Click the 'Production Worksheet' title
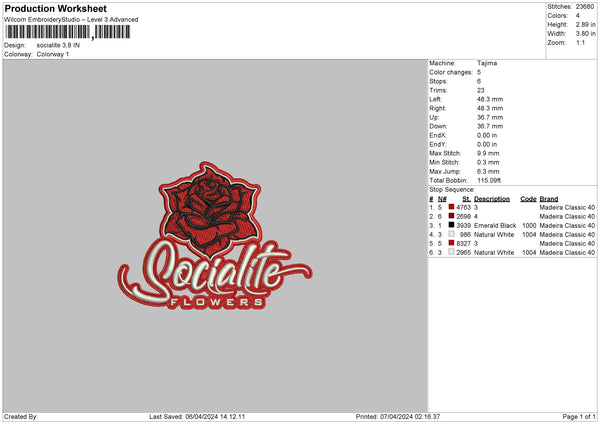Image resolution: width=600 pixels, height=424 pixels. [x=55, y=8]
